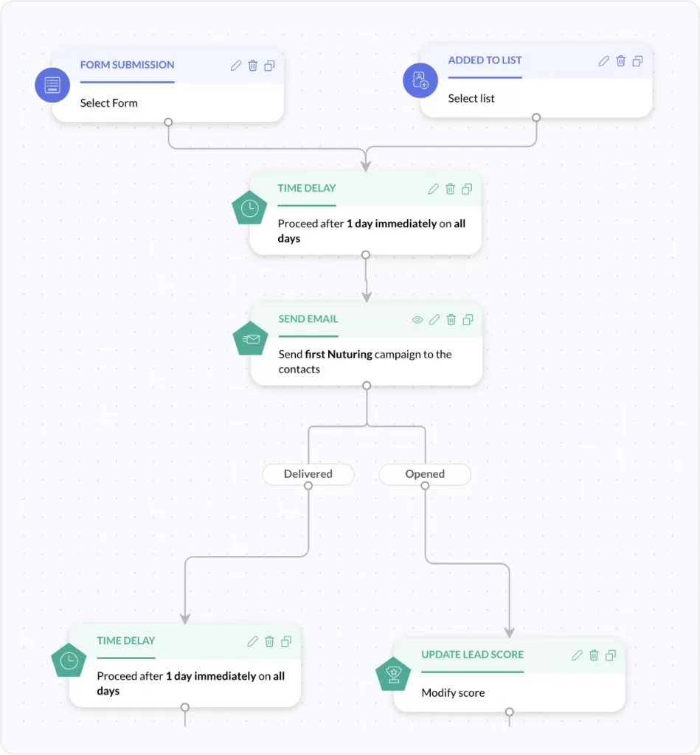Open Modify score settings
Screen dimensions: 700x755
pos(452,693)
